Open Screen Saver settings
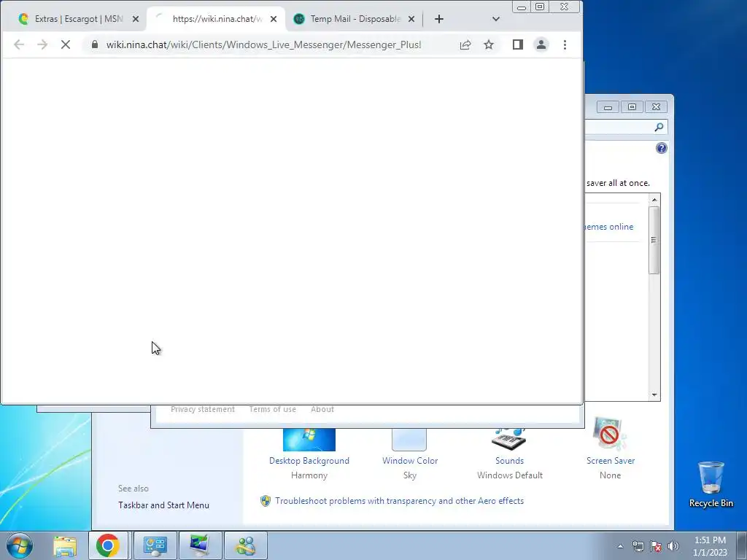The width and height of the screenshot is (747, 560). click(611, 449)
